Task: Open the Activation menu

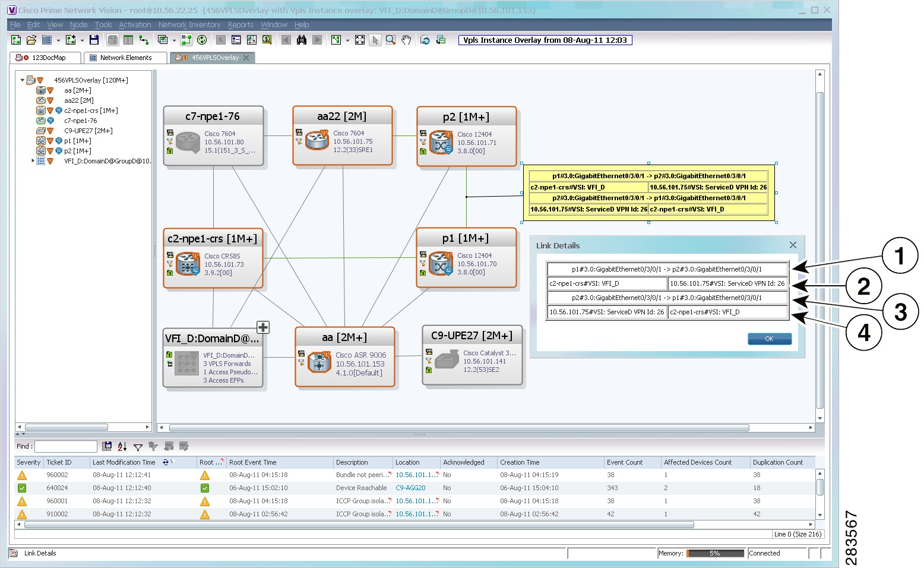Action: pos(135,25)
